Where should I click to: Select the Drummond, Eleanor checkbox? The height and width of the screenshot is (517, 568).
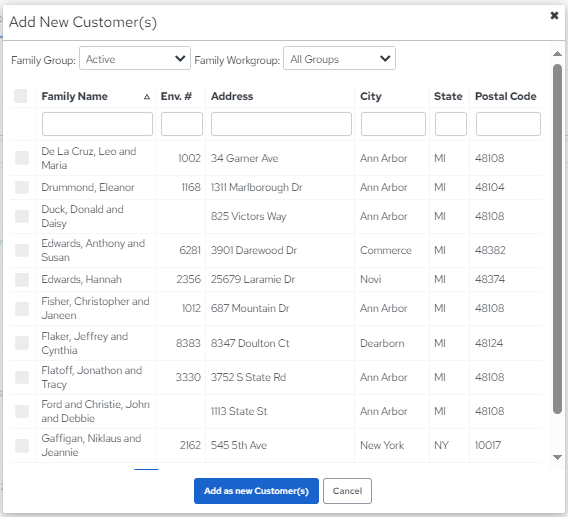click(x=22, y=187)
